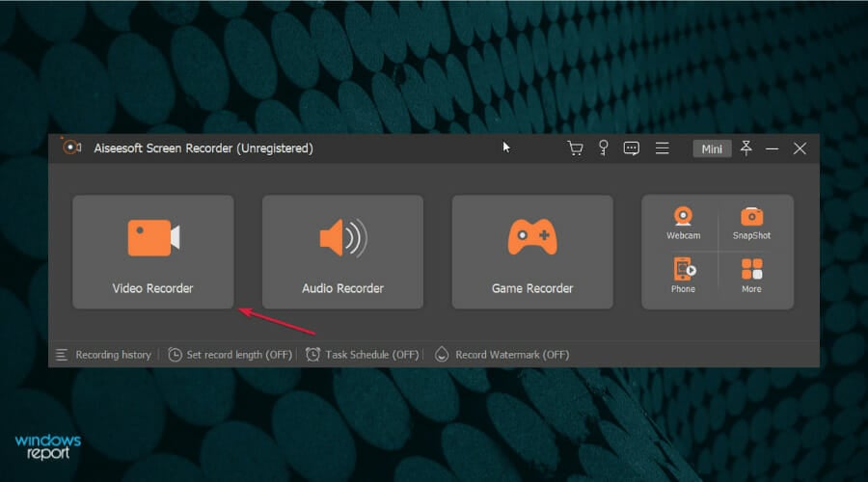Open Recording history list

click(x=103, y=355)
